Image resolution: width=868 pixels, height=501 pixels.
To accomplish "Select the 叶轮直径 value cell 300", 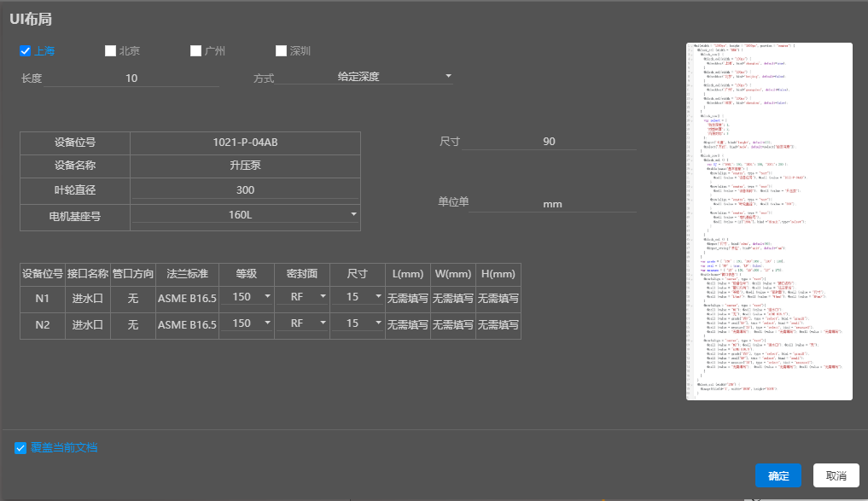I will point(245,190).
